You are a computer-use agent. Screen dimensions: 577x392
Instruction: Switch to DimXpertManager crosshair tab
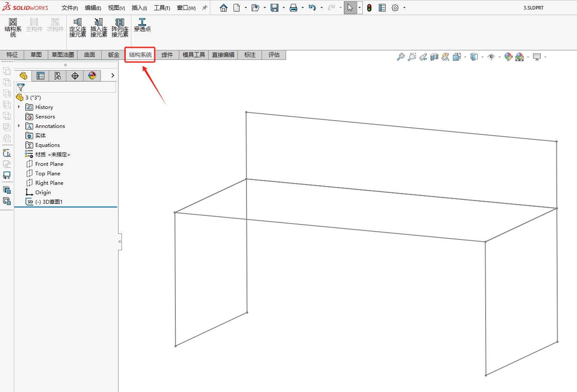click(x=75, y=76)
